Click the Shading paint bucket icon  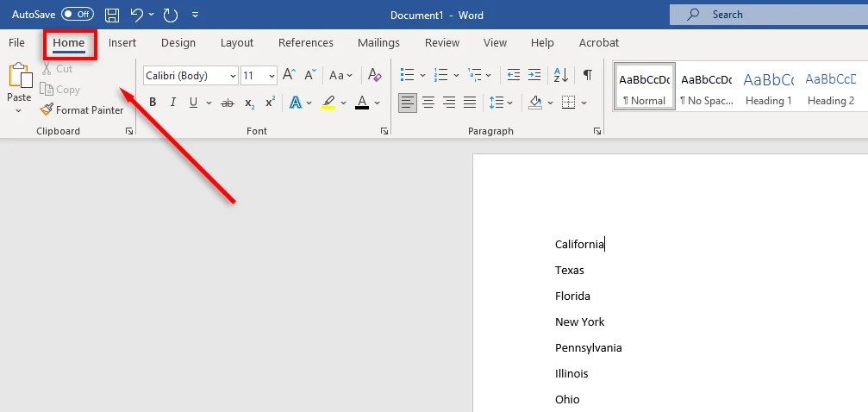(x=535, y=103)
